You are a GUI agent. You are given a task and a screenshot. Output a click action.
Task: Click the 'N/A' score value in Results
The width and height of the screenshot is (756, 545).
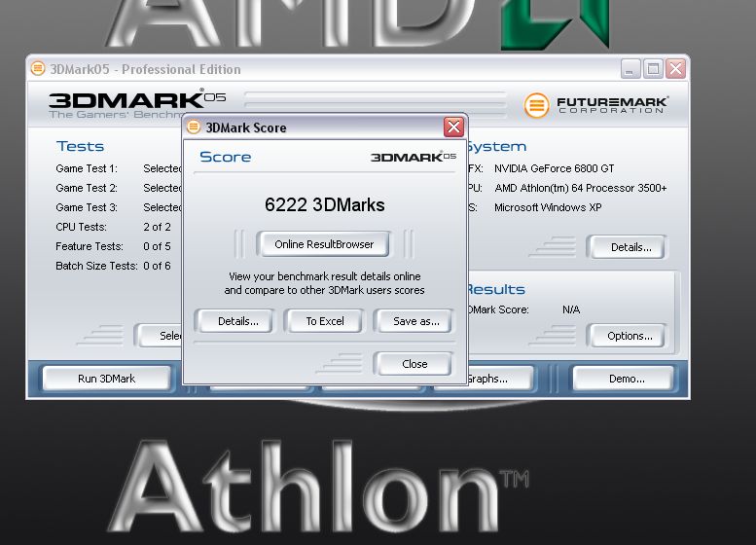coord(571,309)
